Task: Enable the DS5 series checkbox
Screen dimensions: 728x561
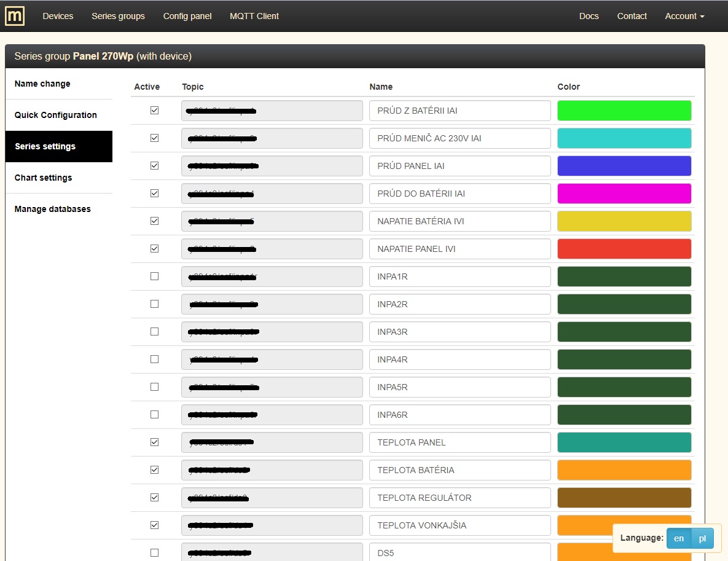Action: [x=154, y=552]
